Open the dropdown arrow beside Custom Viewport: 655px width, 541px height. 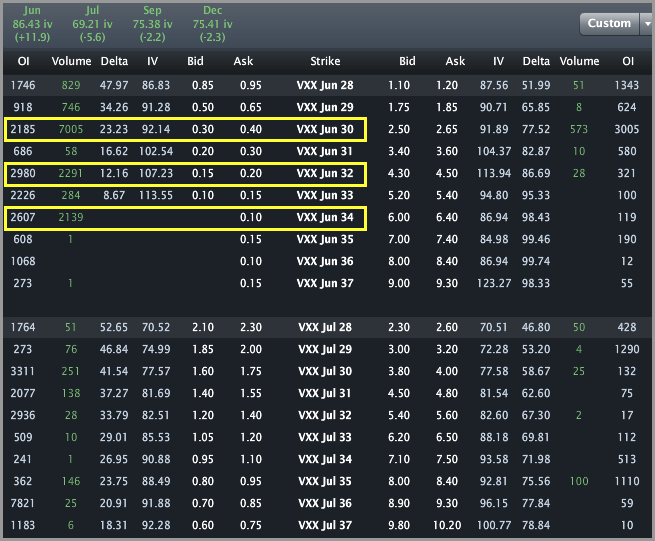[647, 24]
